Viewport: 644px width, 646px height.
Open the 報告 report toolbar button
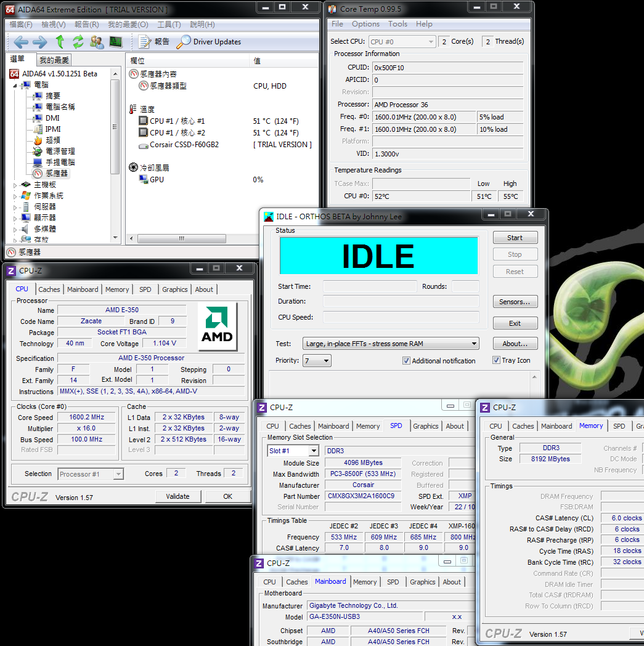coord(154,42)
